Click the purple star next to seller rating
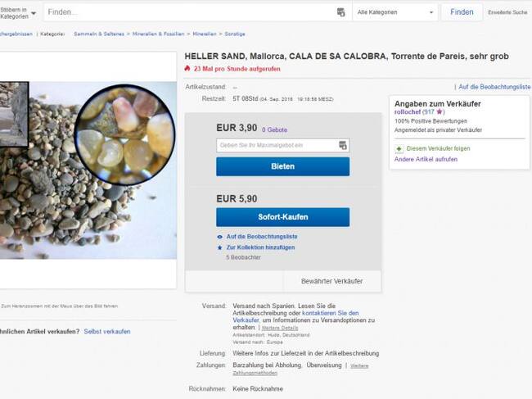Image resolution: width=532 pixels, height=399 pixels. point(440,111)
